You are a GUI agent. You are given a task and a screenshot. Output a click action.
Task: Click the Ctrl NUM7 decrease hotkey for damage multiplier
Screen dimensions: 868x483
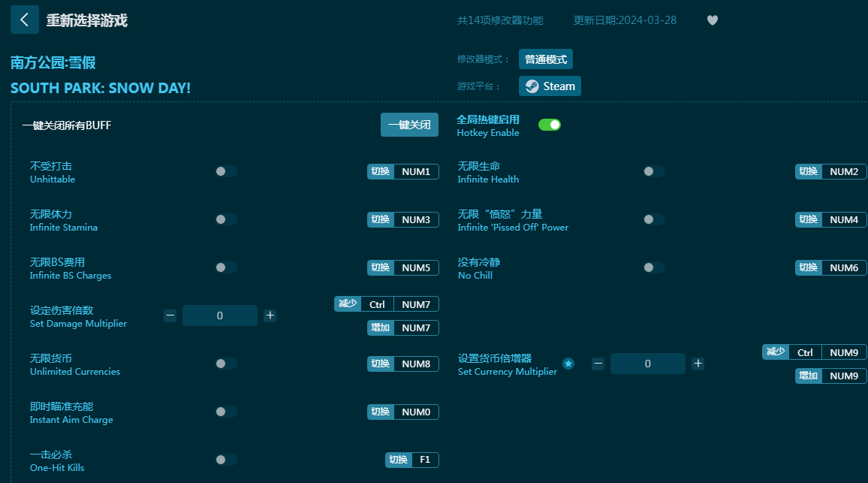click(387, 304)
